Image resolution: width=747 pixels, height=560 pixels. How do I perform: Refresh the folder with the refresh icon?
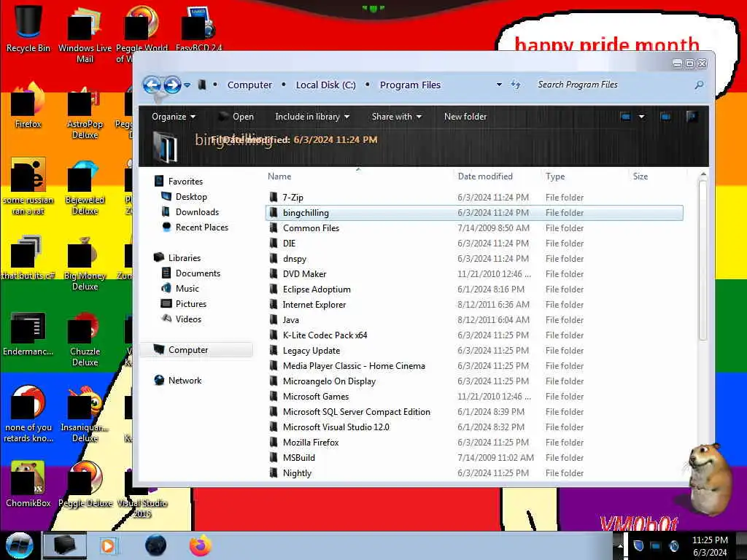pyautogui.click(x=516, y=85)
